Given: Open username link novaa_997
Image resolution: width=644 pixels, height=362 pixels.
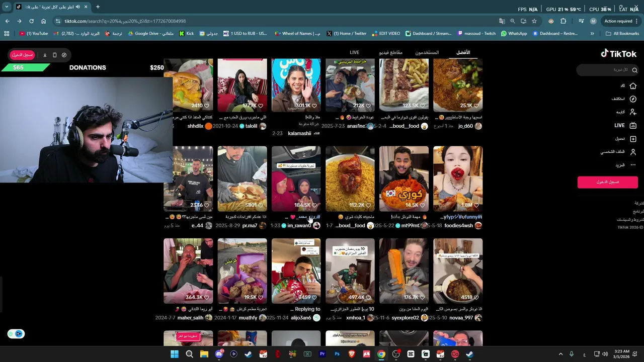Looking at the screenshot, I should 461,318.
